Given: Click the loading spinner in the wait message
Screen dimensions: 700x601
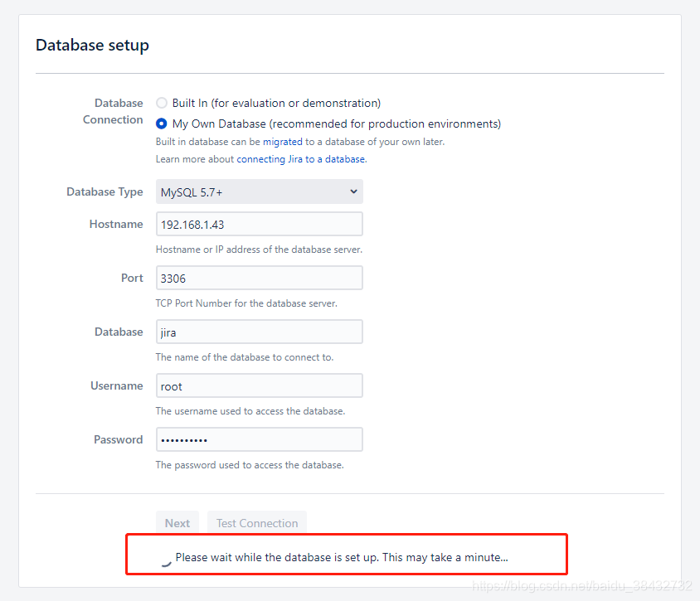Looking at the screenshot, I should (x=165, y=558).
